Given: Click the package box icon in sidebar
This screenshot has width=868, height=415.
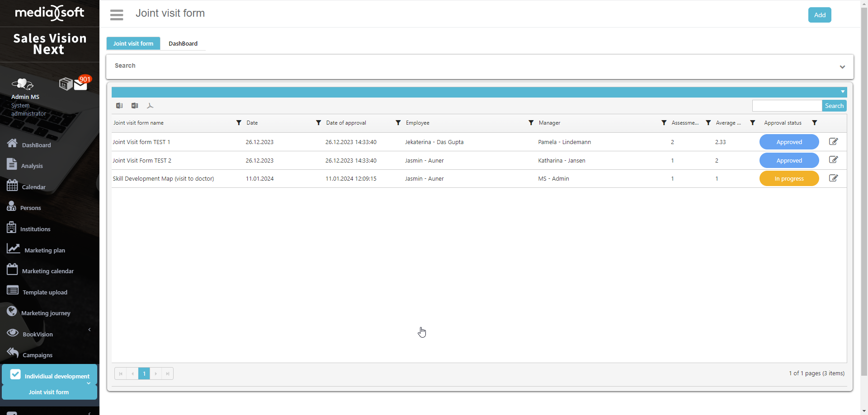Looking at the screenshot, I should (66, 84).
